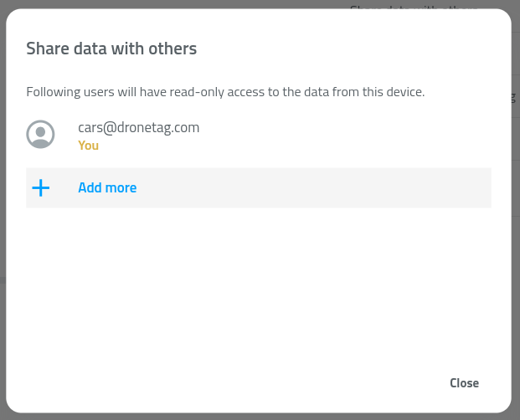Click the read-only access description text
The width and height of the screenshot is (520, 420).
[225, 92]
